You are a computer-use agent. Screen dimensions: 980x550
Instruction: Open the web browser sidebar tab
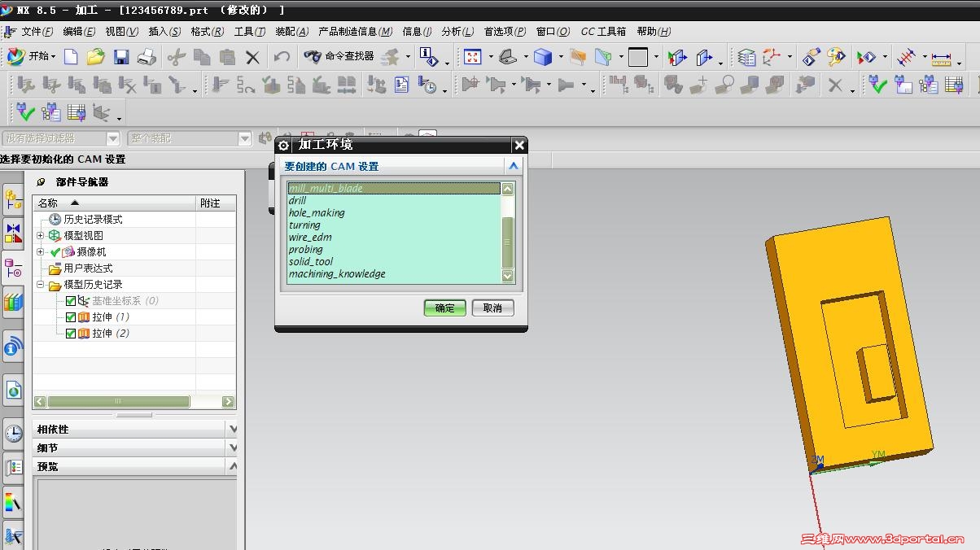[13, 391]
